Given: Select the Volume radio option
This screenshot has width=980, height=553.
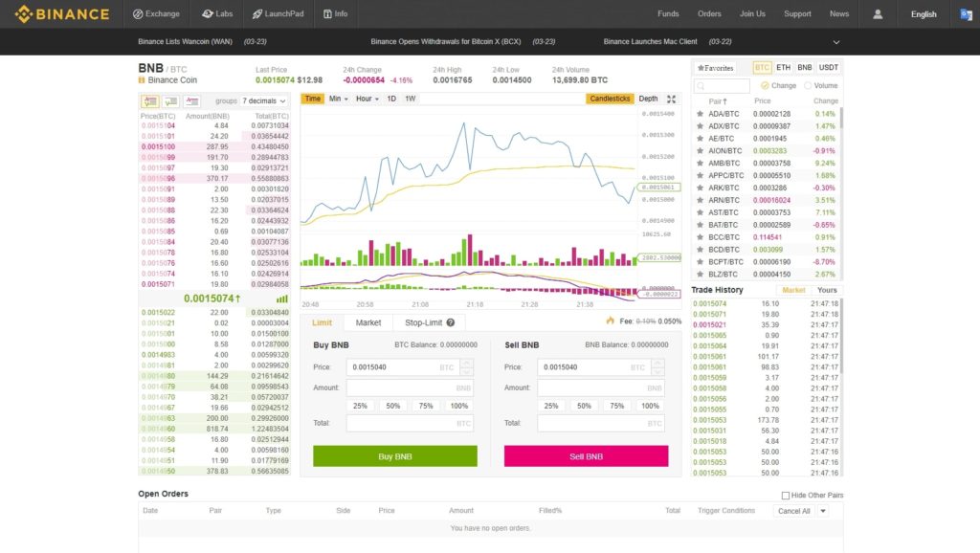Looking at the screenshot, I should [x=808, y=85].
